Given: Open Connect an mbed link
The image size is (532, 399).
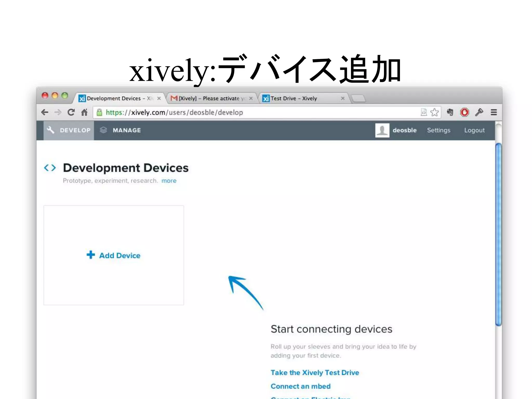Looking at the screenshot, I should point(301,386).
